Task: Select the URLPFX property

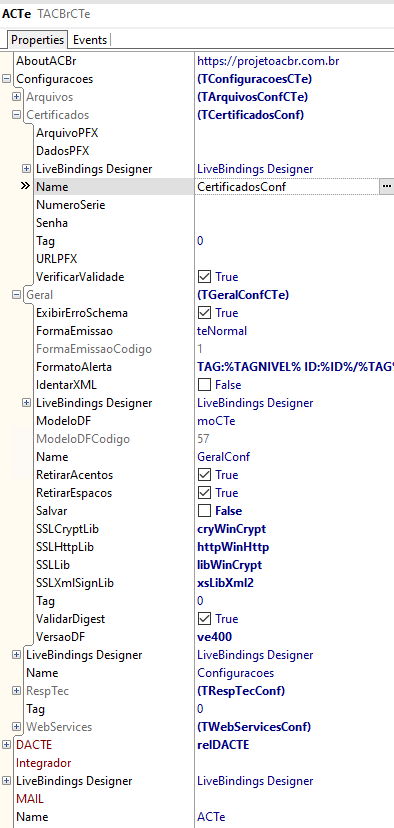Action: pos(56,259)
